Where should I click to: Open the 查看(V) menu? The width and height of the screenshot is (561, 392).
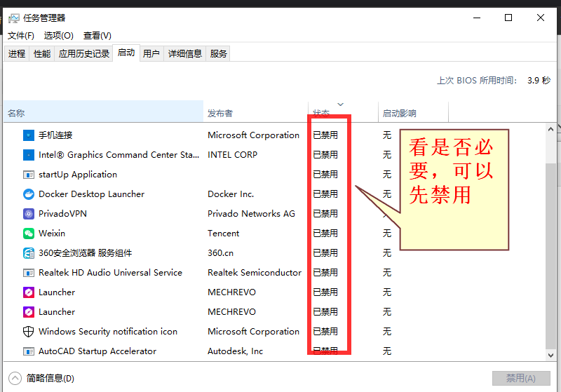click(97, 36)
